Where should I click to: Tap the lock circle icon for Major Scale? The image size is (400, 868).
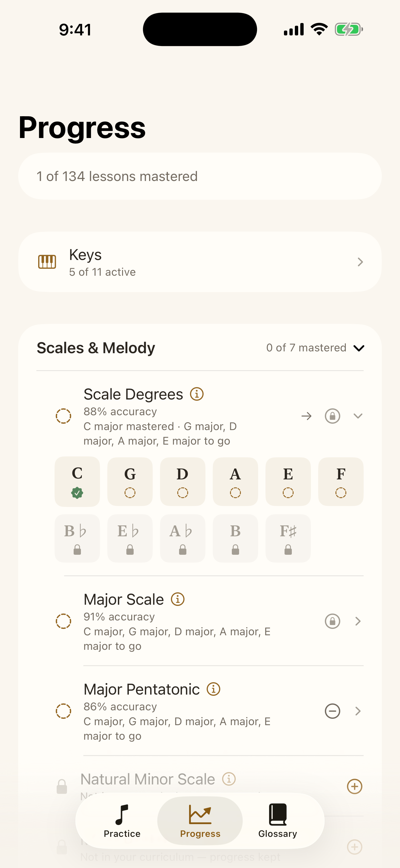click(332, 621)
